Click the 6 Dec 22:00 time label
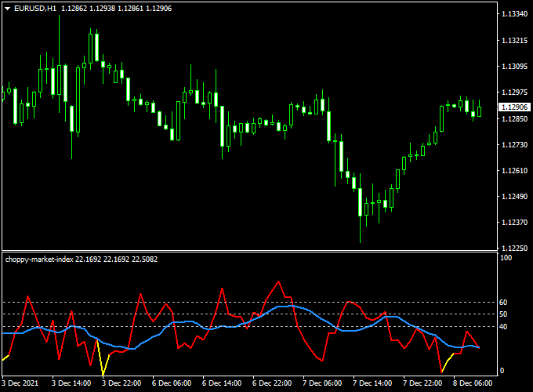Image resolution: width=533 pixels, height=392 pixels. [x=272, y=383]
